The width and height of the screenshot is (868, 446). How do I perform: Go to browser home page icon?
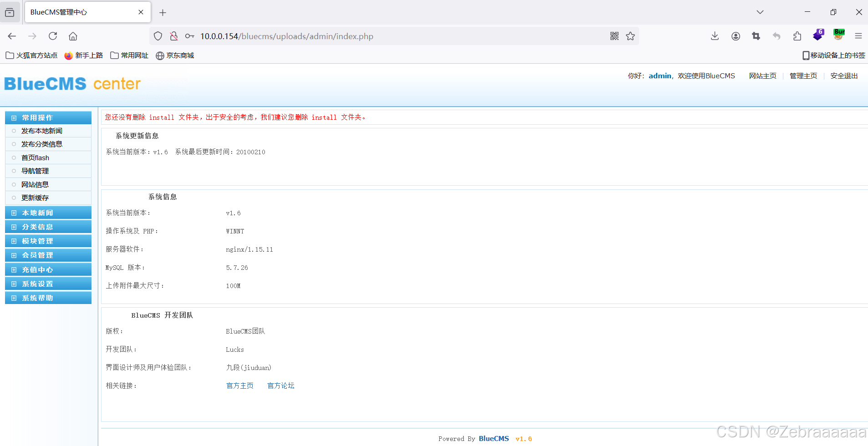(73, 36)
